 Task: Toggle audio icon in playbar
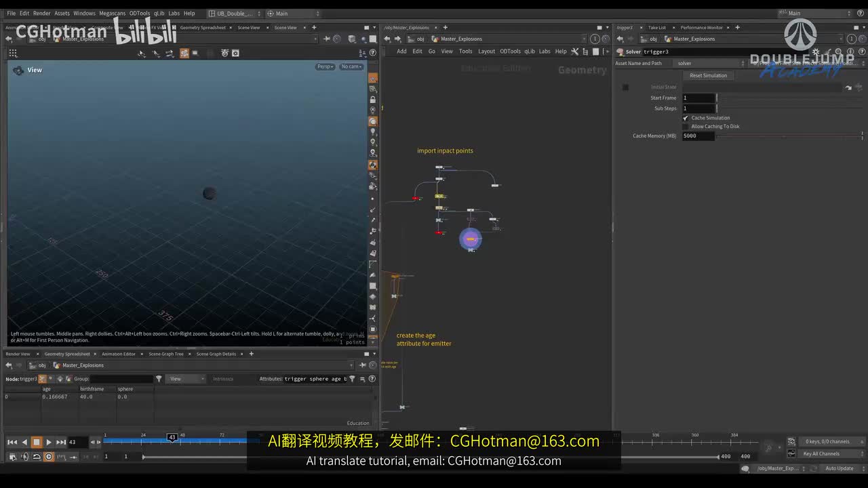point(24,457)
